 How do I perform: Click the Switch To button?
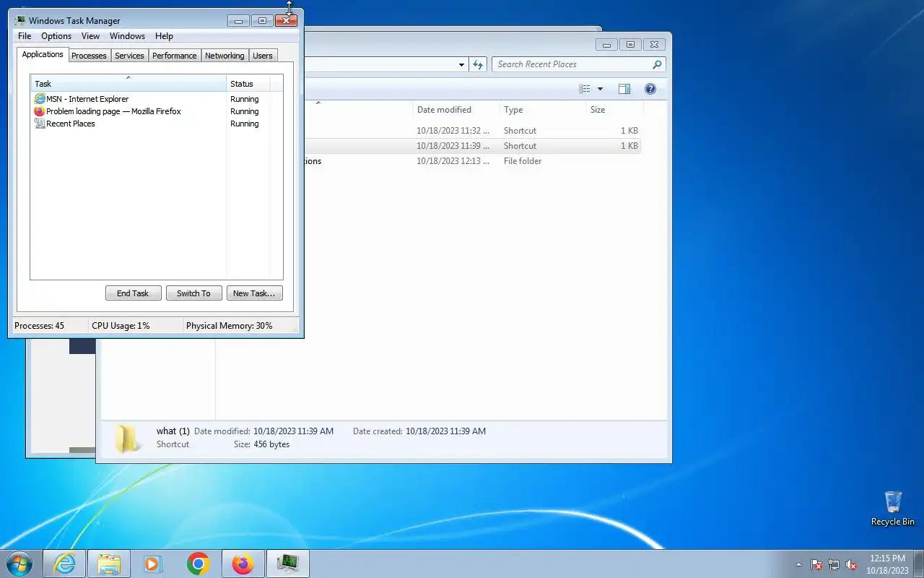193,293
